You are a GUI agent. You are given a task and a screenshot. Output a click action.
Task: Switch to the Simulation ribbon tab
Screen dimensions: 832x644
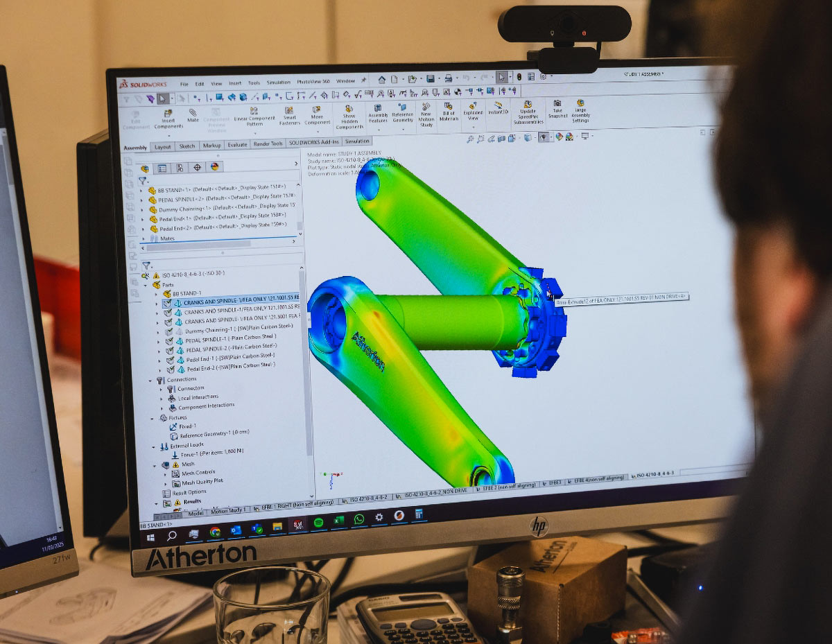[x=357, y=141]
